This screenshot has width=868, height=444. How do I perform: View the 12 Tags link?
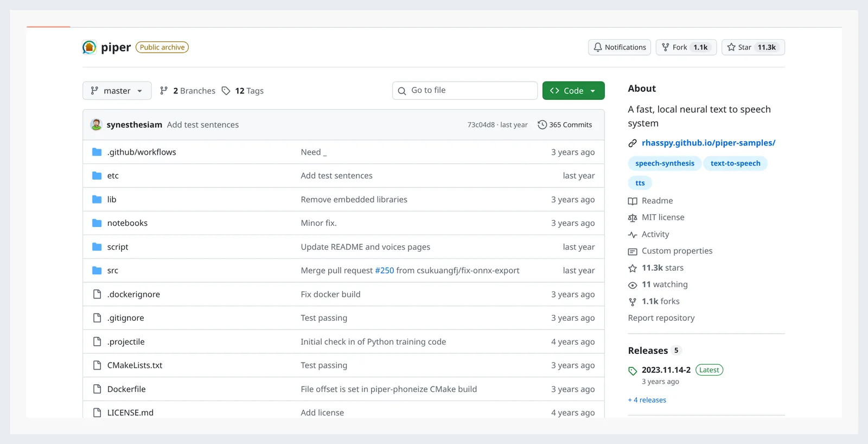pos(243,91)
